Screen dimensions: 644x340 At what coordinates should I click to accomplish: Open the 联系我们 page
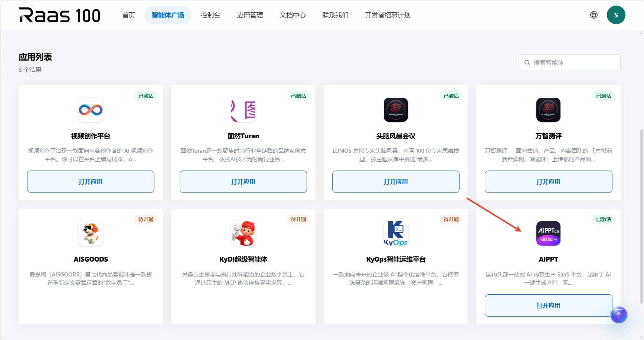click(335, 15)
